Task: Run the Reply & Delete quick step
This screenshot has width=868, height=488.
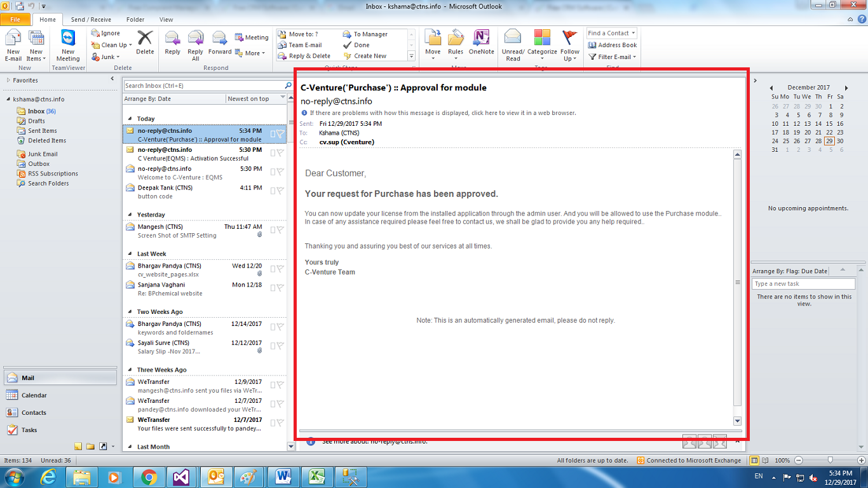Action: (x=305, y=56)
